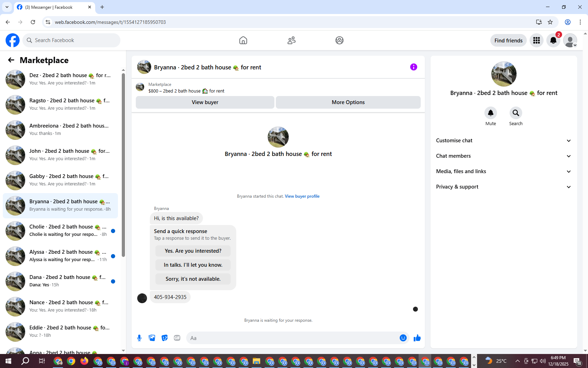588x368 pixels.
Task: Open the Friends icon in top navigation
Action: (x=292, y=40)
